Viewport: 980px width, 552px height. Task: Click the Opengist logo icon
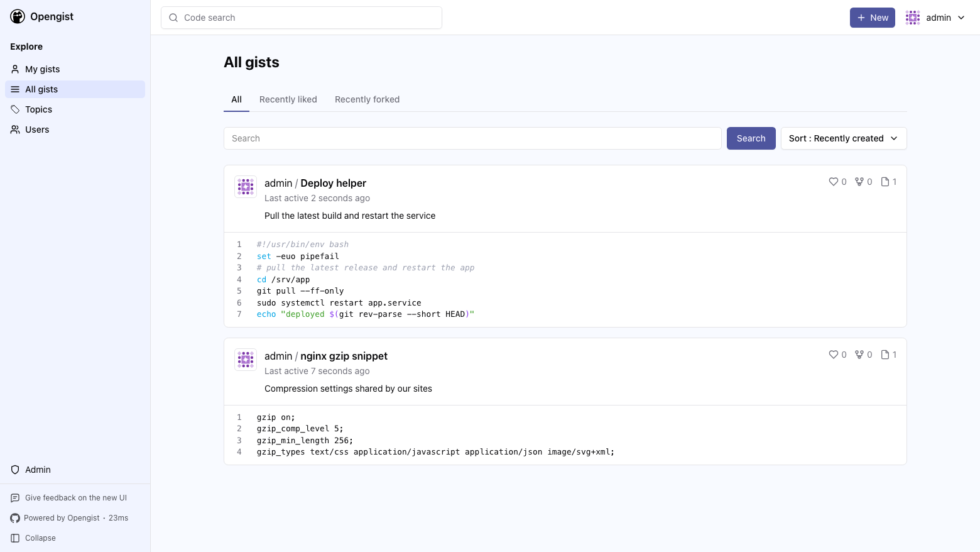[x=18, y=17]
